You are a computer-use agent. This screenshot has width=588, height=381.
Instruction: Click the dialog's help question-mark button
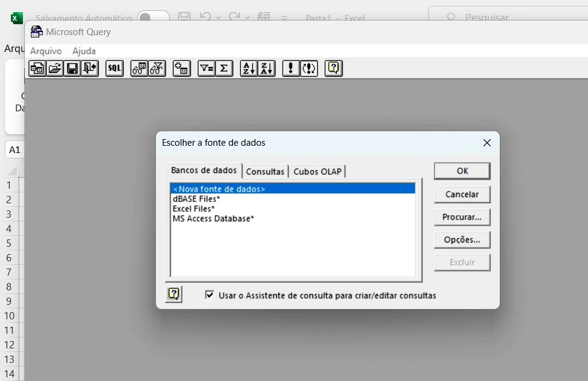pos(173,294)
